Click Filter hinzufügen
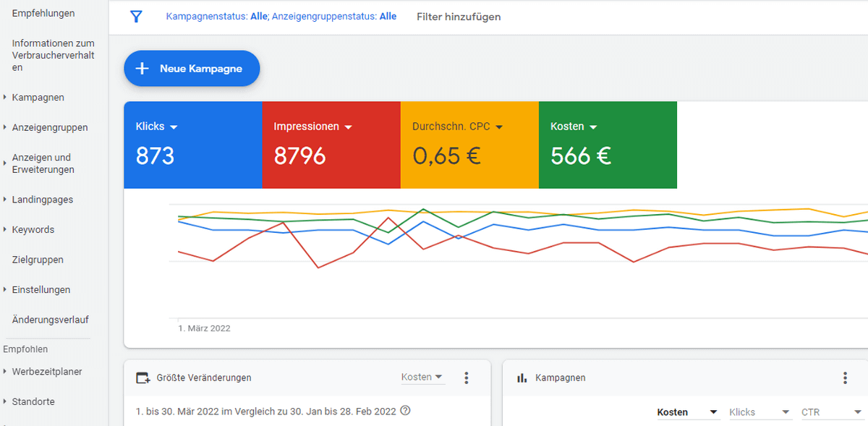 459,17
